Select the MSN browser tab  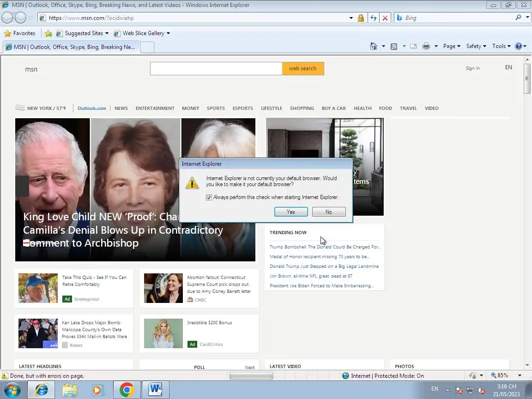[x=71, y=47]
